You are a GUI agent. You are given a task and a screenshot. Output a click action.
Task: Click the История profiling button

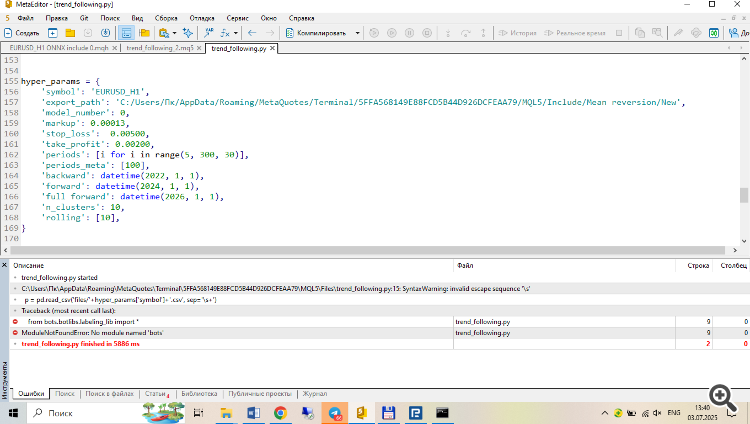518,33
